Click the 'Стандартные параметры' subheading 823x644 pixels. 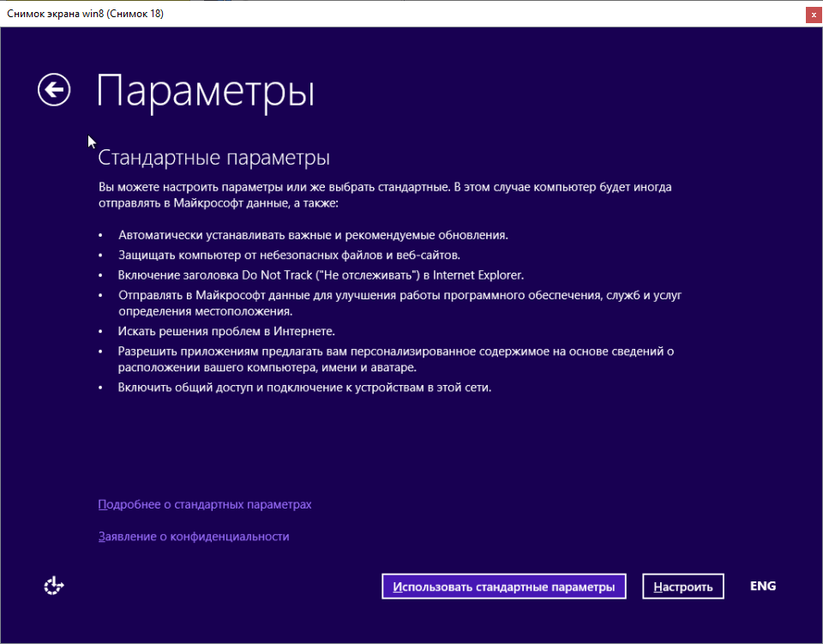tap(213, 158)
